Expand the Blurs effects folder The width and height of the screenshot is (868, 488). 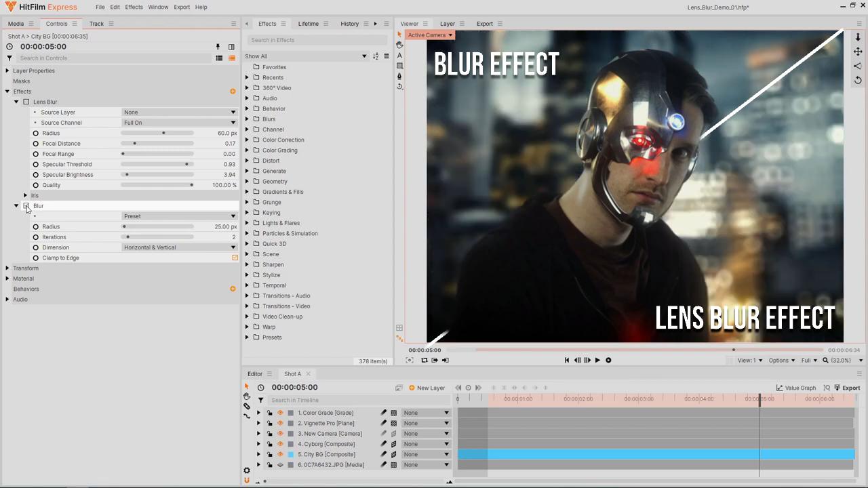(x=247, y=119)
